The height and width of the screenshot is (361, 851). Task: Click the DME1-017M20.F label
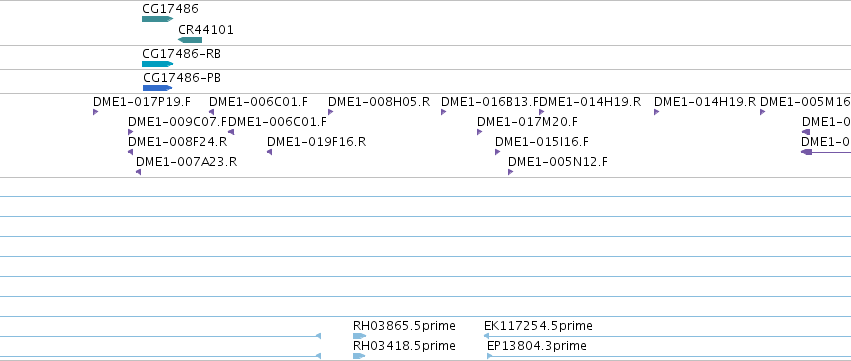528,122
